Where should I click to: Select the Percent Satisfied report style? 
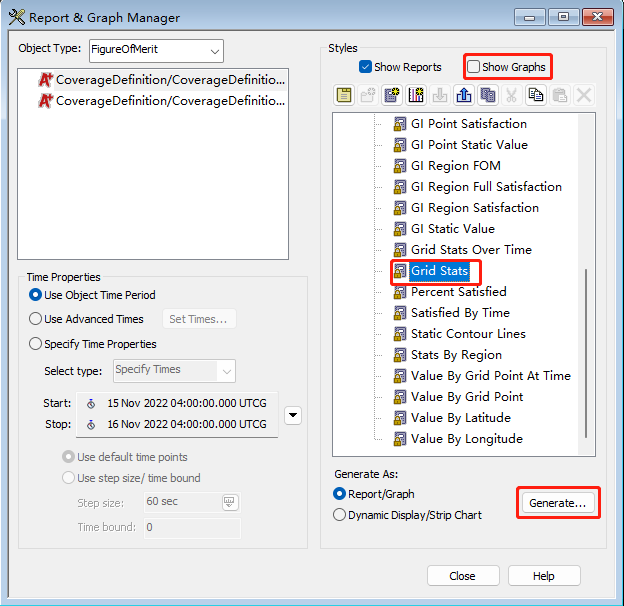[x=458, y=292]
